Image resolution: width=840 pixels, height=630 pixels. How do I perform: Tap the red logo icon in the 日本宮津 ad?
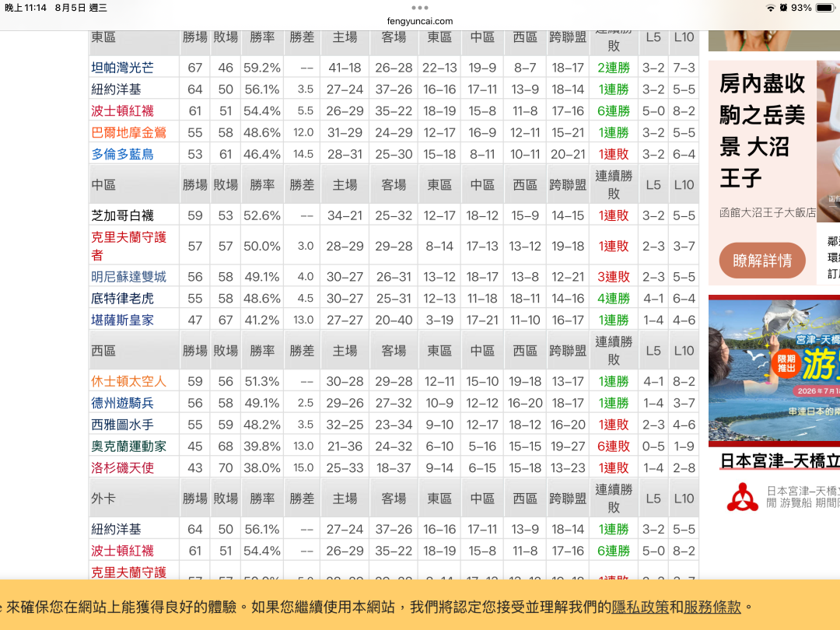tap(742, 497)
